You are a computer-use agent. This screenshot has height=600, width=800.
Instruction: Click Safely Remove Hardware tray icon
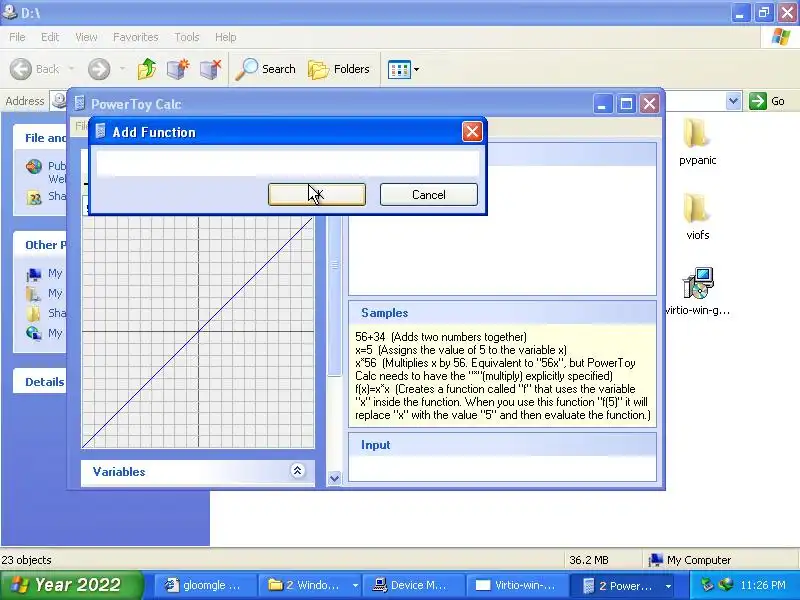coord(707,585)
